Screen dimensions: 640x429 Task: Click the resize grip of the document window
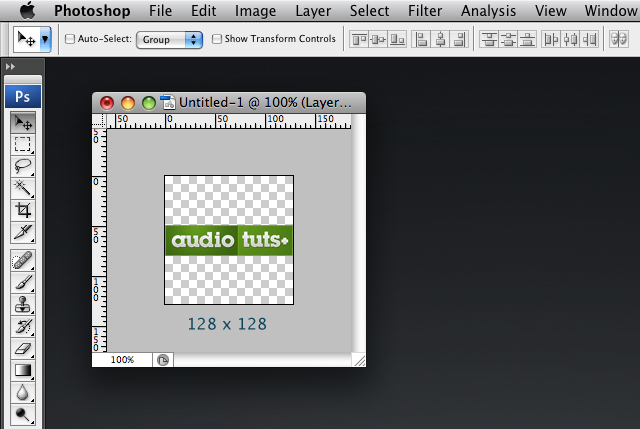point(359,360)
